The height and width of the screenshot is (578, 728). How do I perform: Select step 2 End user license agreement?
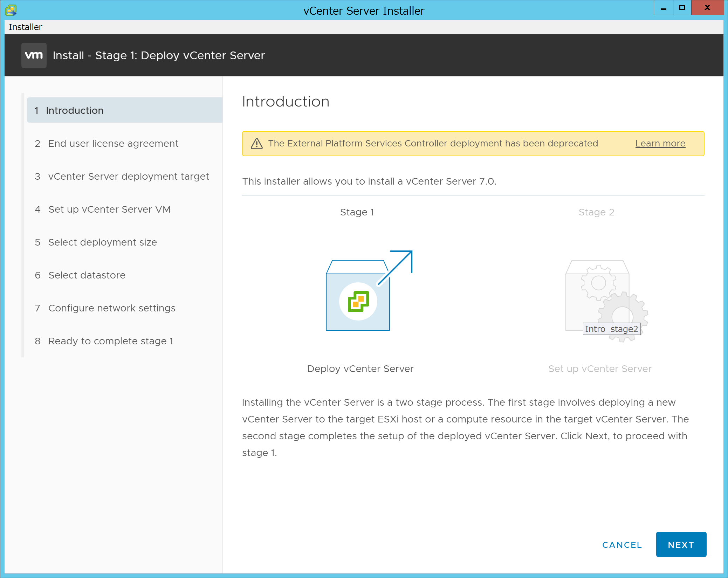125,143
